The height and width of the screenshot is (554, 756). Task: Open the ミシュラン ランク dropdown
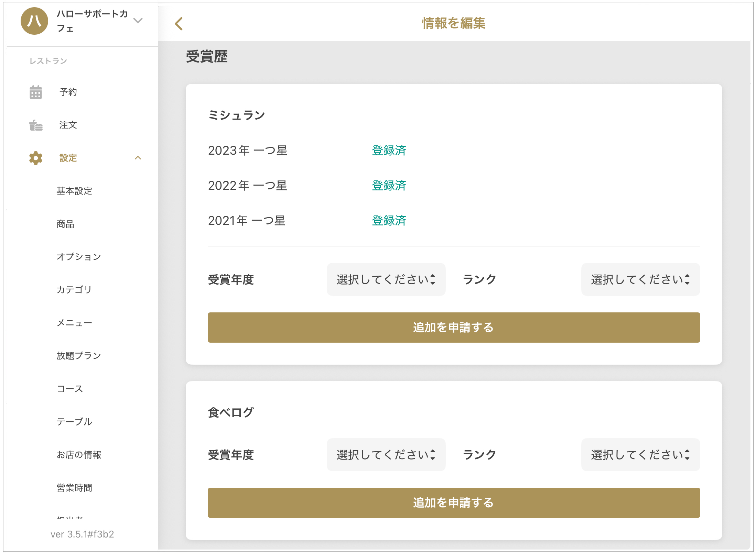coord(640,279)
